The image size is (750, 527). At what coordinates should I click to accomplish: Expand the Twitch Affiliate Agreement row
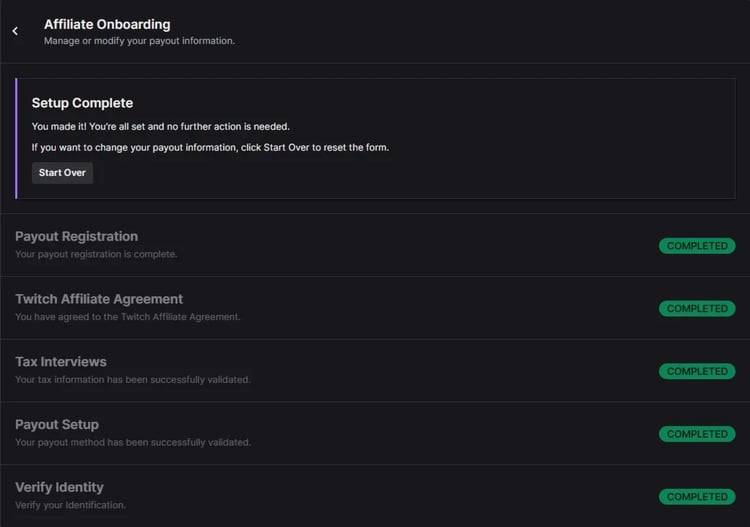(x=99, y=299)
